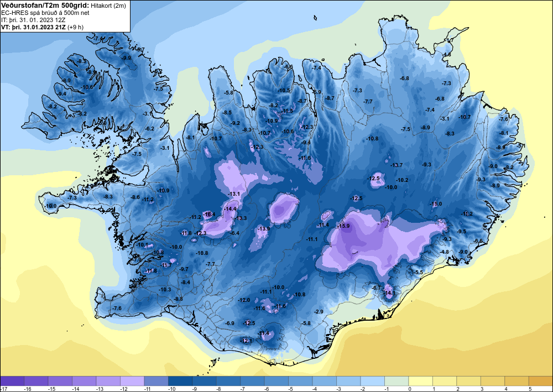The height and width of the screenshot is (392, 553).
Task: Click the -11.5 temperature value
Action: 288,111
